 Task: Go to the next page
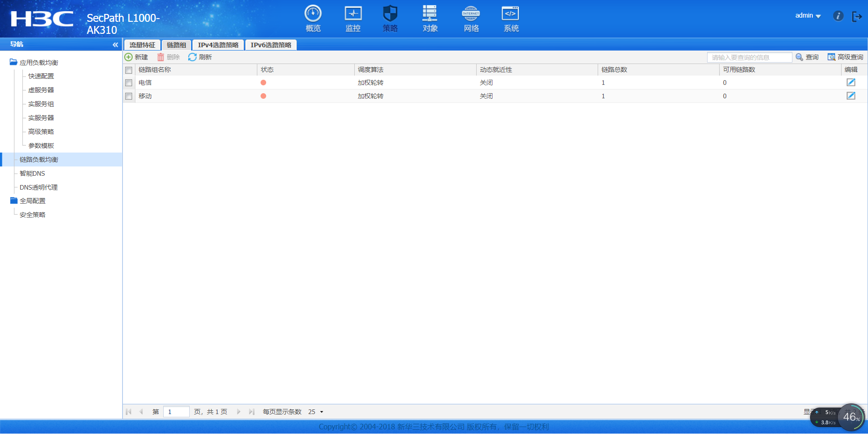[239, 412]
